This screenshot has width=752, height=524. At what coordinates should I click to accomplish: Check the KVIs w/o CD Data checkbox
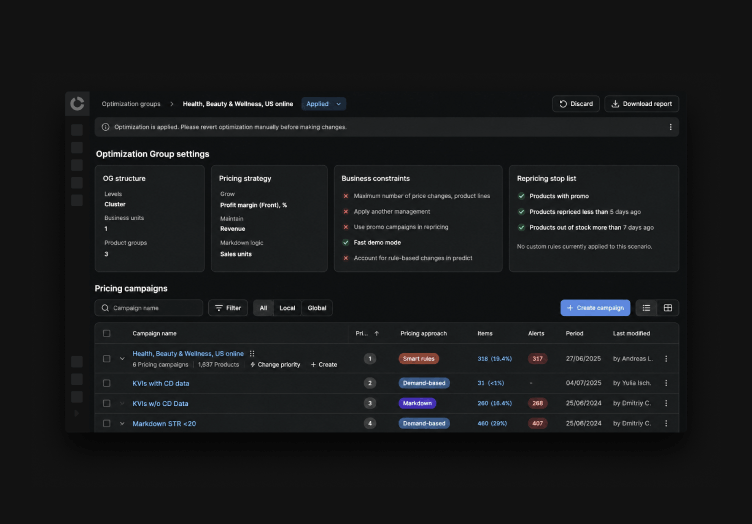pyautogui.click(x=106, y=403)
